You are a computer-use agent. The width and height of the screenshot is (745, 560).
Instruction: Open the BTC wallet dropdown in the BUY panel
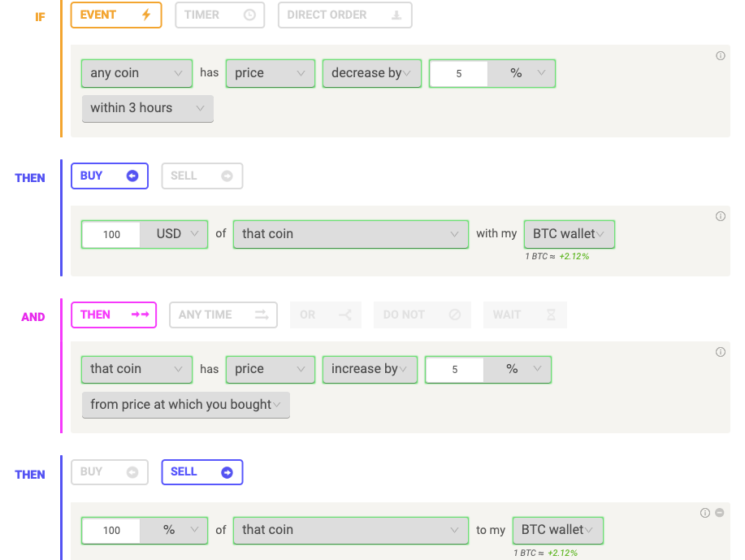pyautogui.click(x=570, y=234)
